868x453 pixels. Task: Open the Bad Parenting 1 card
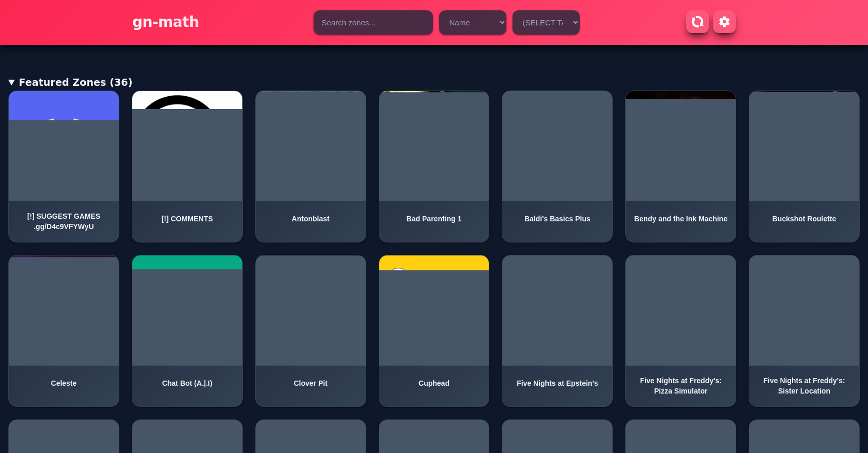coord(434,167)
